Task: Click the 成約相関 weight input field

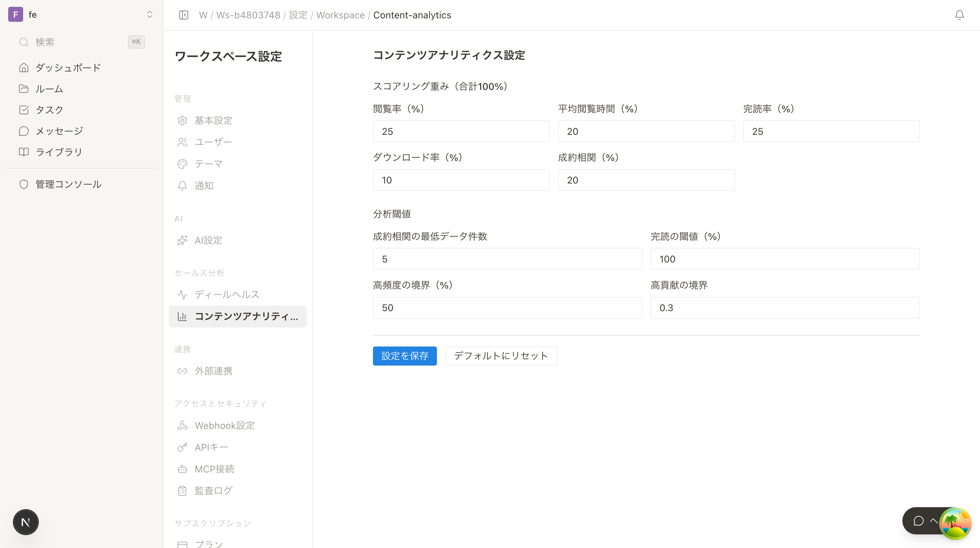Action: tap(646, 180)
